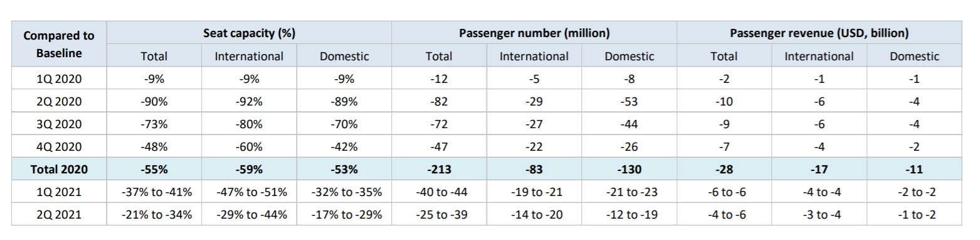Click the -55% total seat capacity cell
The width and height of the screenshot is (980, 240).
coord(154,169)
